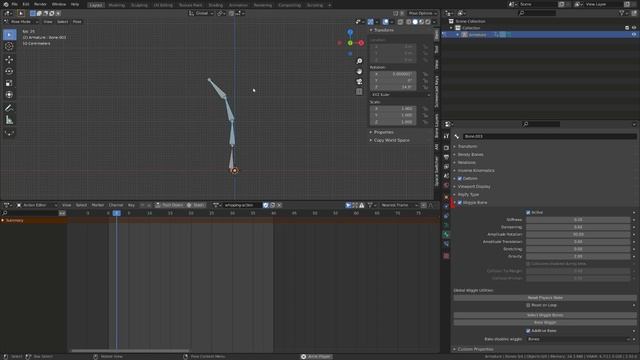Select the Scale tool
640x360 pixels.
click(x=9, y=83)
